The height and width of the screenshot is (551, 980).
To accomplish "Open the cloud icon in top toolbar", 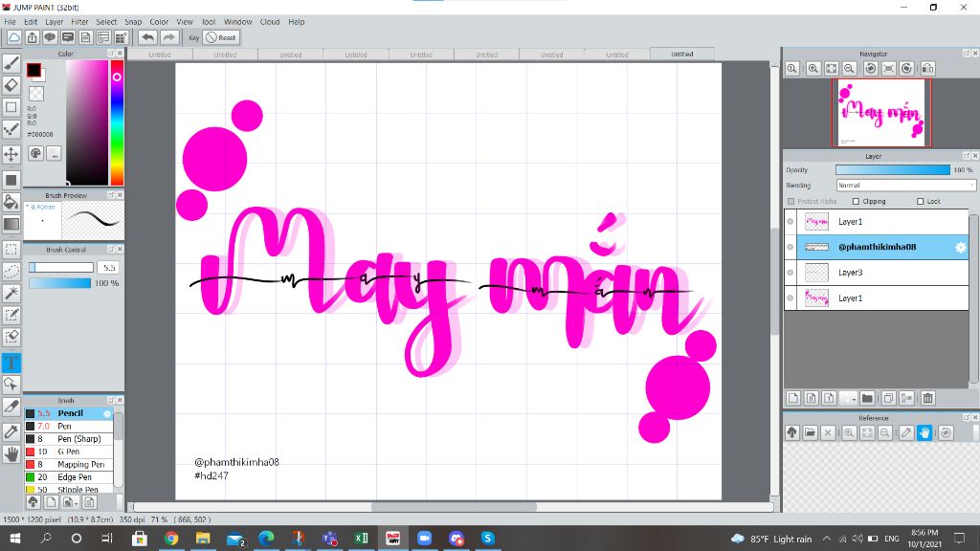I will point(13,37).
